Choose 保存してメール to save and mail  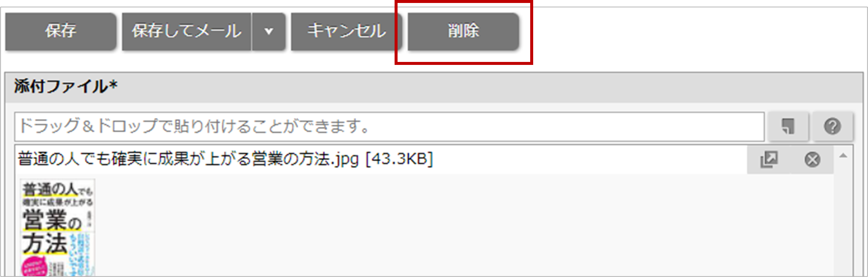point(186,31)
